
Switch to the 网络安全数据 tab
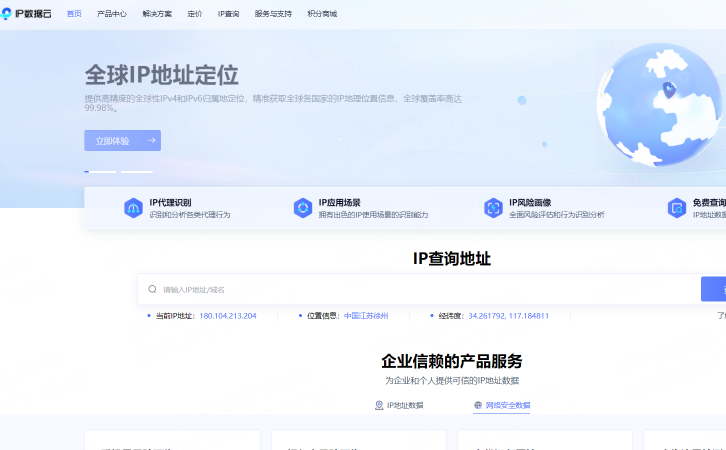[508, 405]
